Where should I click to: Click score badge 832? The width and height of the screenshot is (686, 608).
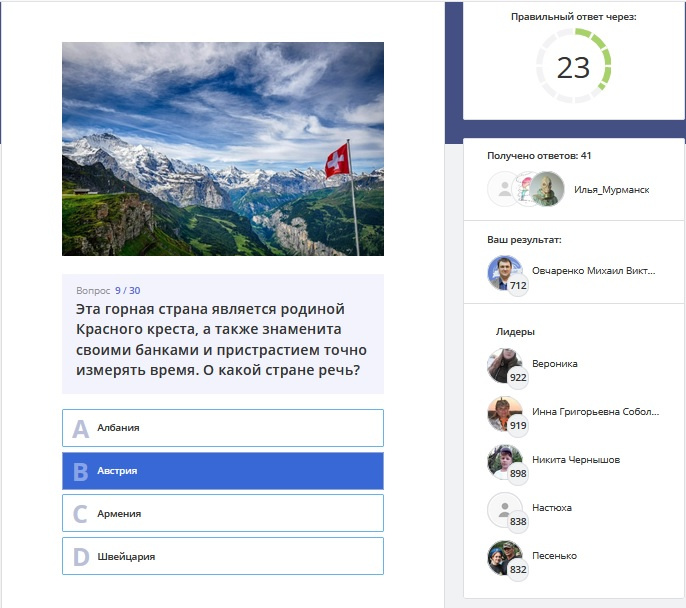[518, 570]
